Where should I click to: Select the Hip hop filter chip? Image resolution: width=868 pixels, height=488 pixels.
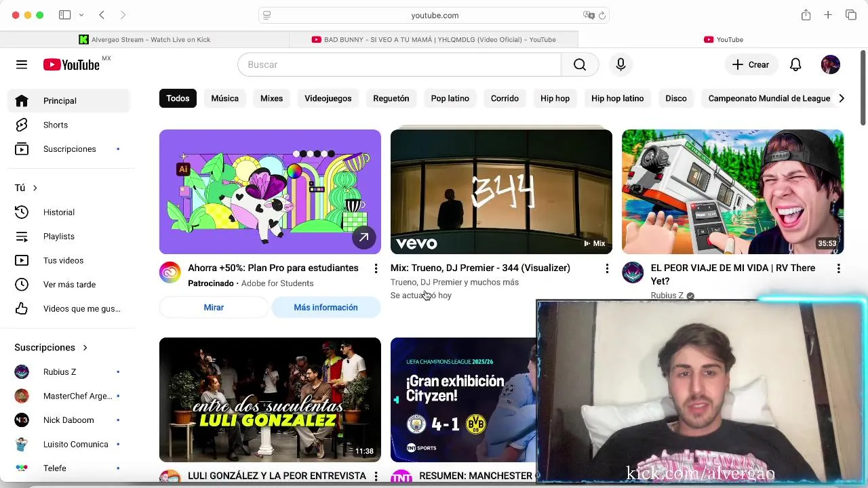pos(555,98)
